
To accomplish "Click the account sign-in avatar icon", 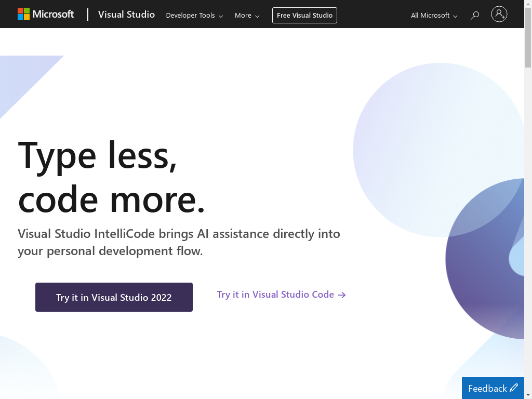I will tap(499, 14).
